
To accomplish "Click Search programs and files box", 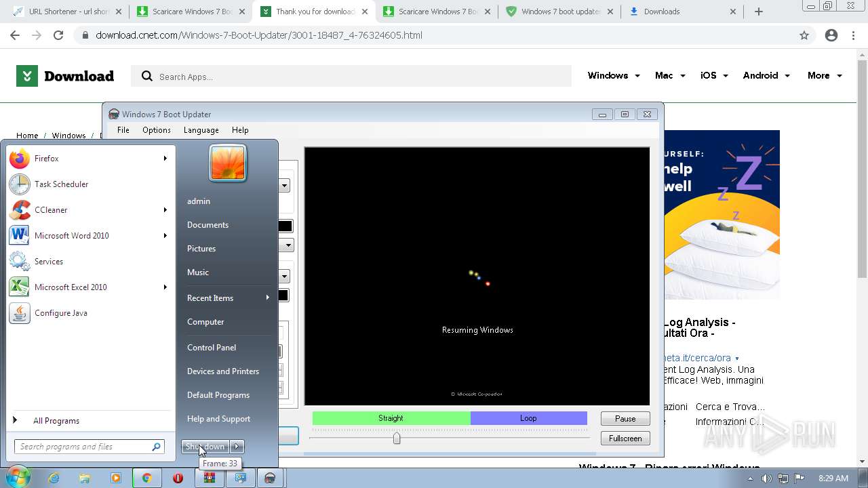I will point(90,447).
